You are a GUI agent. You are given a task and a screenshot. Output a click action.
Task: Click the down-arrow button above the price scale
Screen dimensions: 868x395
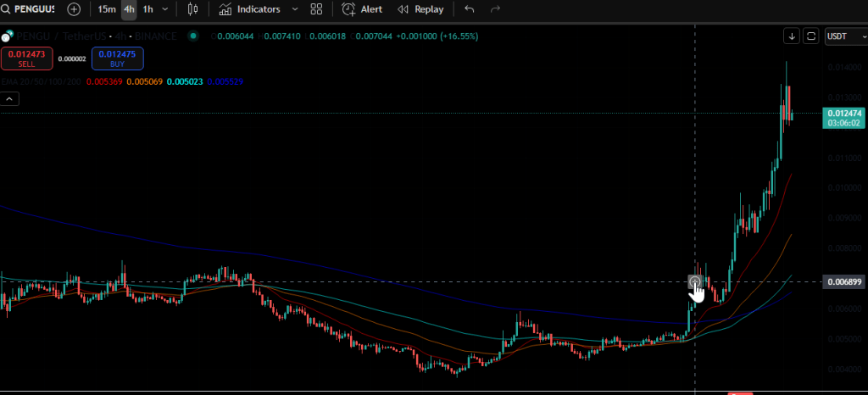click(x=792, y=36)
